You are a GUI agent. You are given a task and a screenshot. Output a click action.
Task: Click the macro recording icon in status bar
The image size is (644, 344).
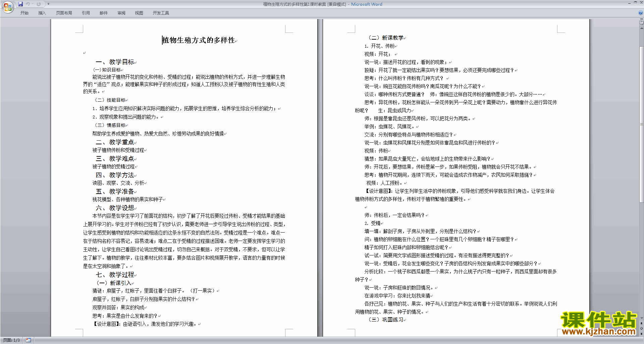pos(29,340)
